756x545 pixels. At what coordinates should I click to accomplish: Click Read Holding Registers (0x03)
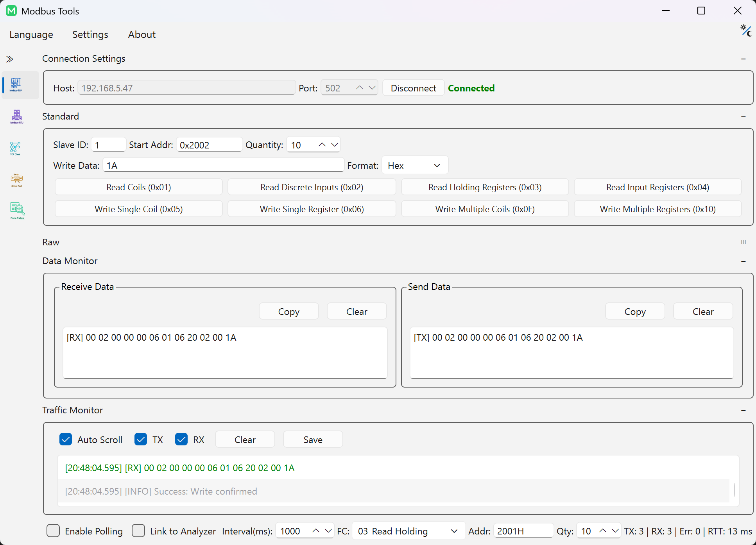pyautogui.click(x=485, y=187)
